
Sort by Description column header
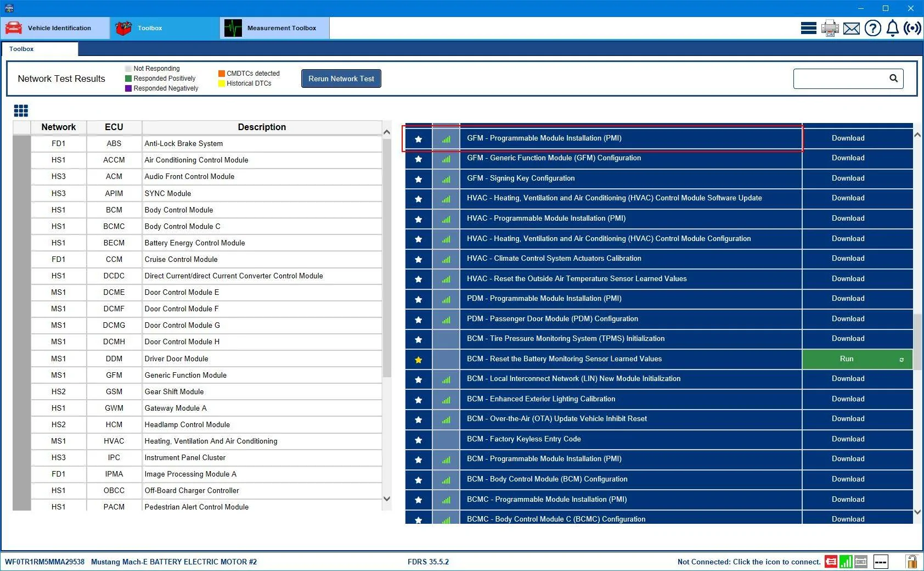pyautogui.click(x=262, y=127)
